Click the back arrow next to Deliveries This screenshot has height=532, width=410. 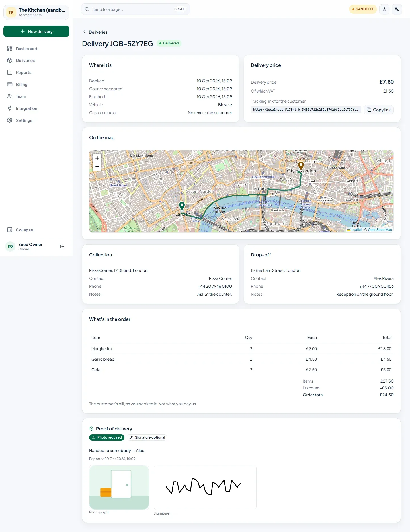click(x=85, y=32)
